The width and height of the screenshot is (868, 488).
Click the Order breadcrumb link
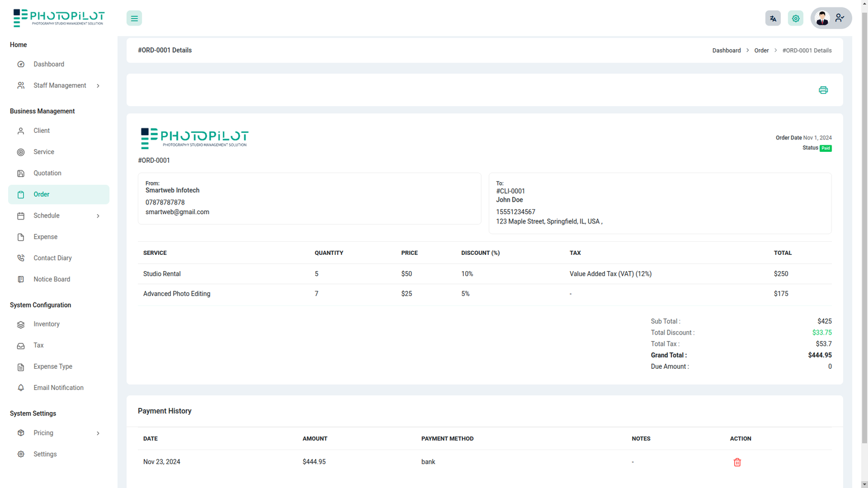click(761, 50)
